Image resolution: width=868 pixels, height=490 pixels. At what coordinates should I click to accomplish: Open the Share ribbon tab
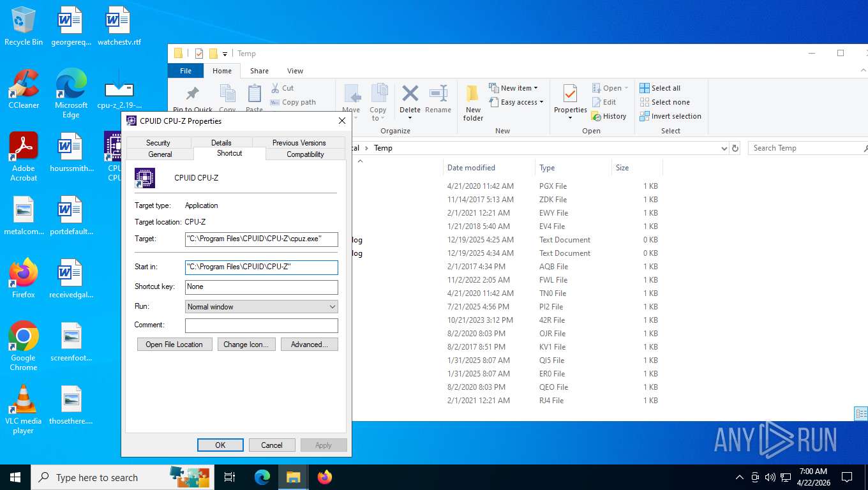pos(259,71)
